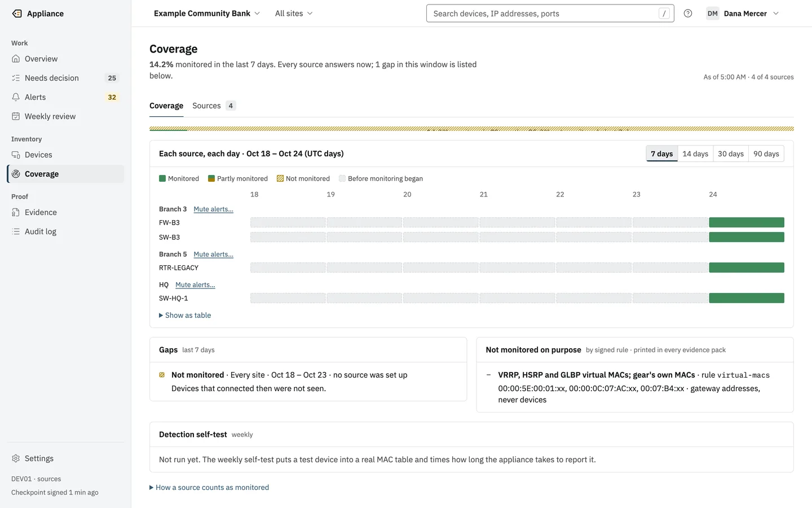Click the FW-B3 Oct 24 monitored bar
Image resolution: width=812 pixels, height=508 pixels.
pos(747,222)
